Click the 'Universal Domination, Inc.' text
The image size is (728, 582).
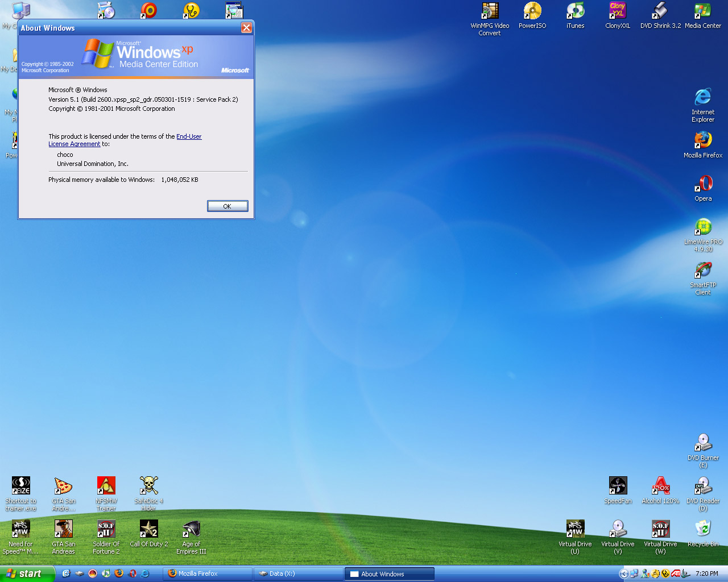93,164
